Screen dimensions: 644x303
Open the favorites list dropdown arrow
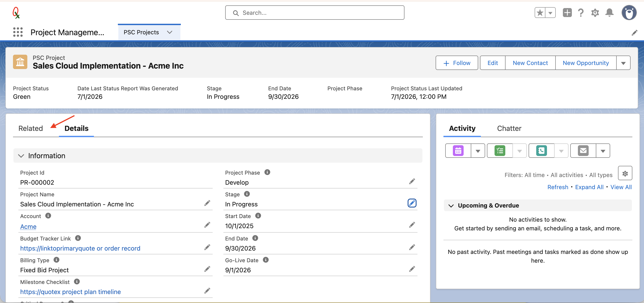[x=550, y=13]
